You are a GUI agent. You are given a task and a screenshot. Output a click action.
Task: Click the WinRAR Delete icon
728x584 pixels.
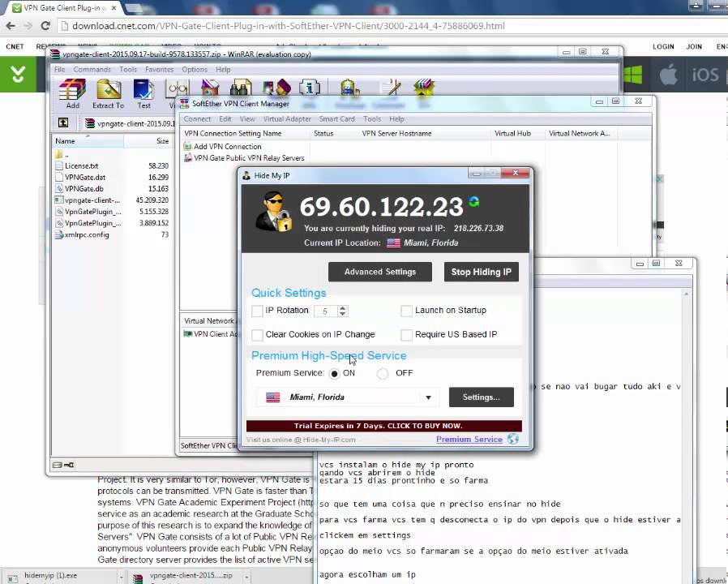210,88
